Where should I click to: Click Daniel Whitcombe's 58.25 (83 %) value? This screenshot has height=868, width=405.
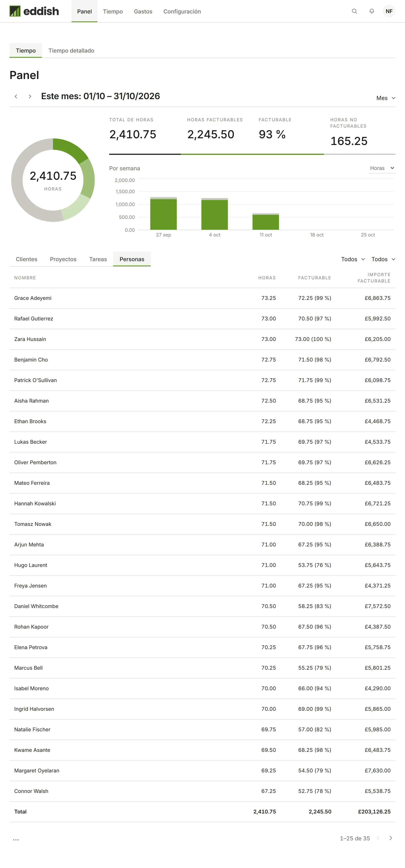pos(315,606)
